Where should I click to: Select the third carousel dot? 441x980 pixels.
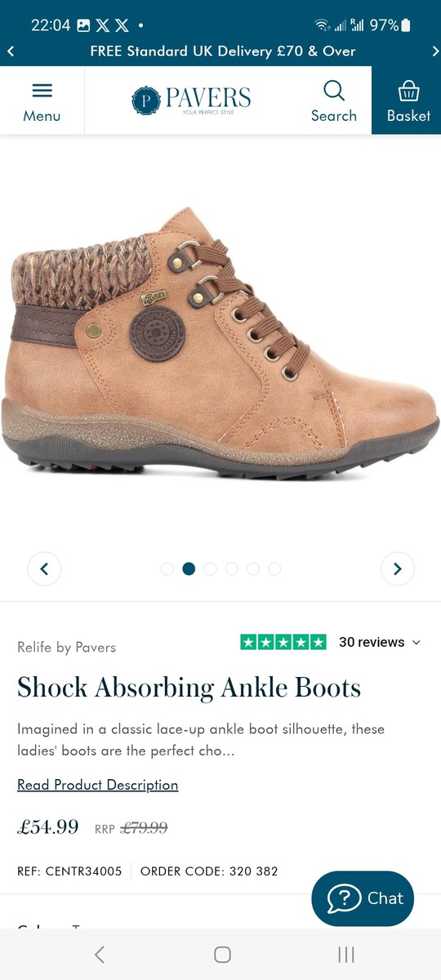coord(210,568)
